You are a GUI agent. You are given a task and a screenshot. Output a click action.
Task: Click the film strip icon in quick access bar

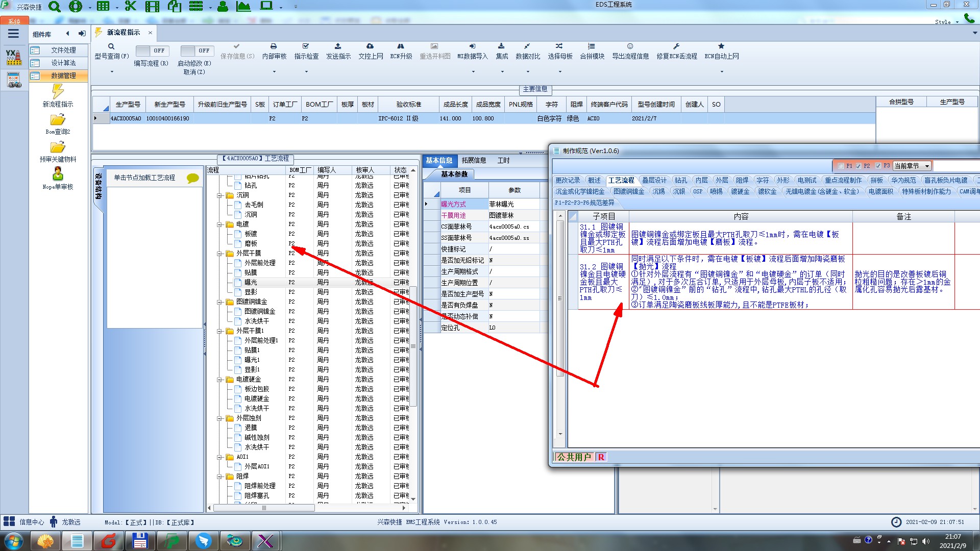click(152, 7)
